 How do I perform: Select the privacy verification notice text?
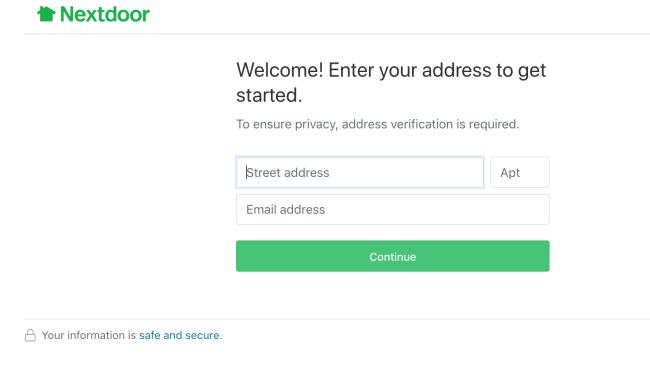(x=378, y=124)
